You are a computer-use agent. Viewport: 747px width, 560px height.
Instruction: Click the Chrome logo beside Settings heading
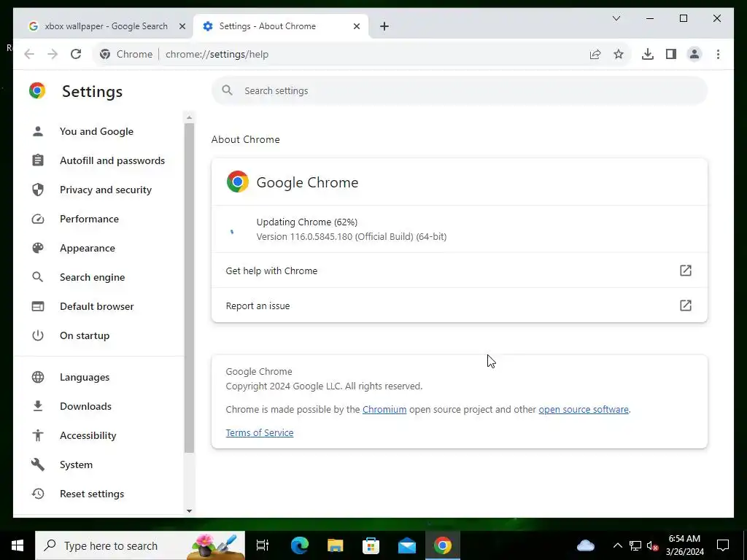click(37, 90)
